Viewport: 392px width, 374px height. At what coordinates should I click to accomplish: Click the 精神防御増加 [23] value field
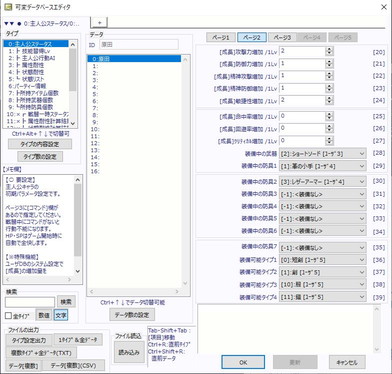pyautogui.click(x=302, y=88)
